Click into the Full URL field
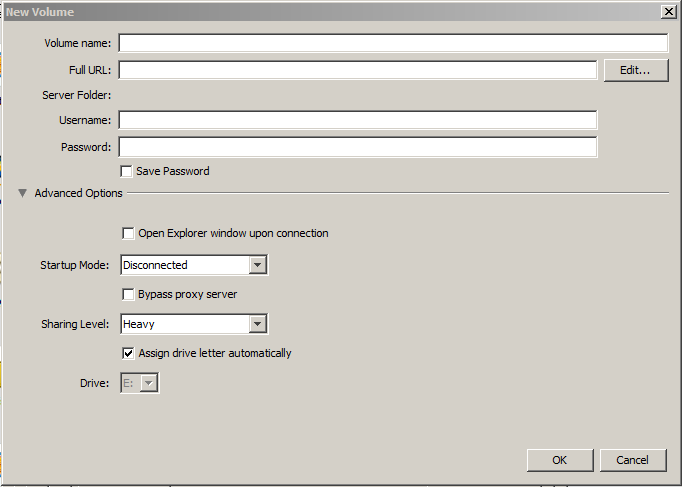682x487 pixels. point(357,70)
